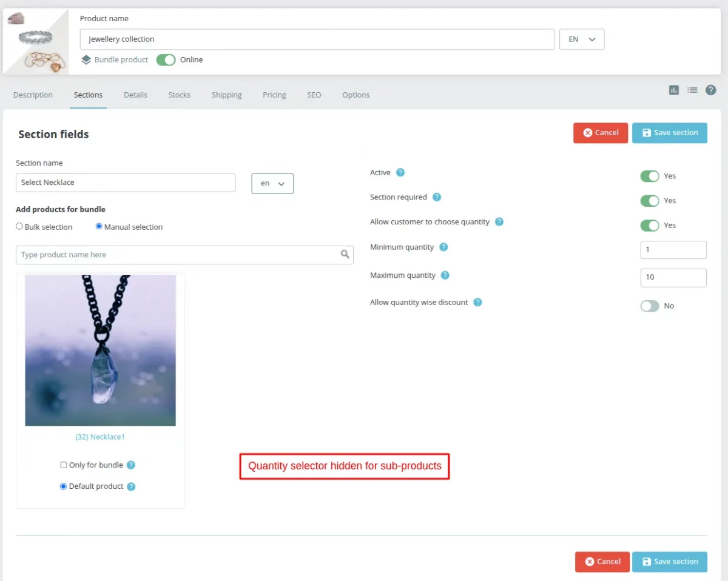Open the en section language dropdown
The image size is (728, 581).
coord(272,183)
